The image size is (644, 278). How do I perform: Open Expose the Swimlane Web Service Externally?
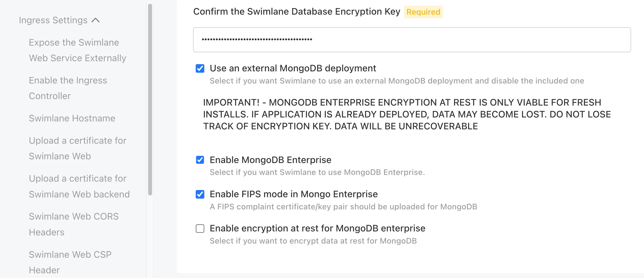(x=77, y=50)
